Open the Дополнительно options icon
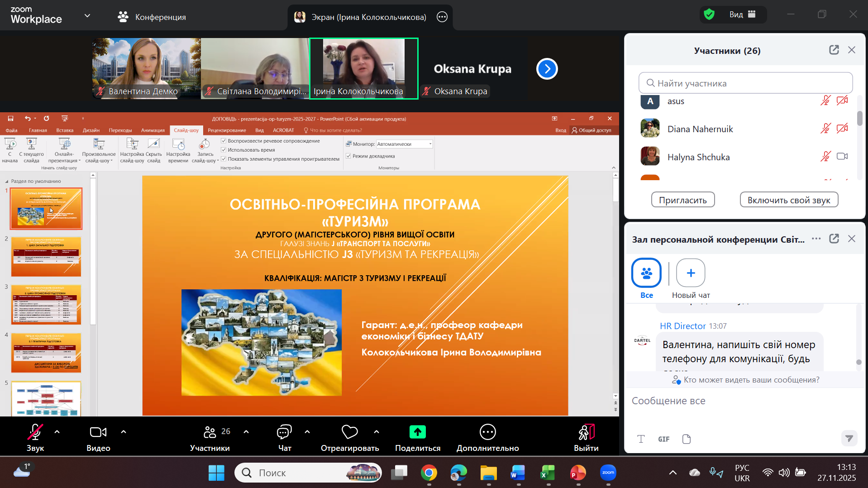 click(x=487, y=432)
